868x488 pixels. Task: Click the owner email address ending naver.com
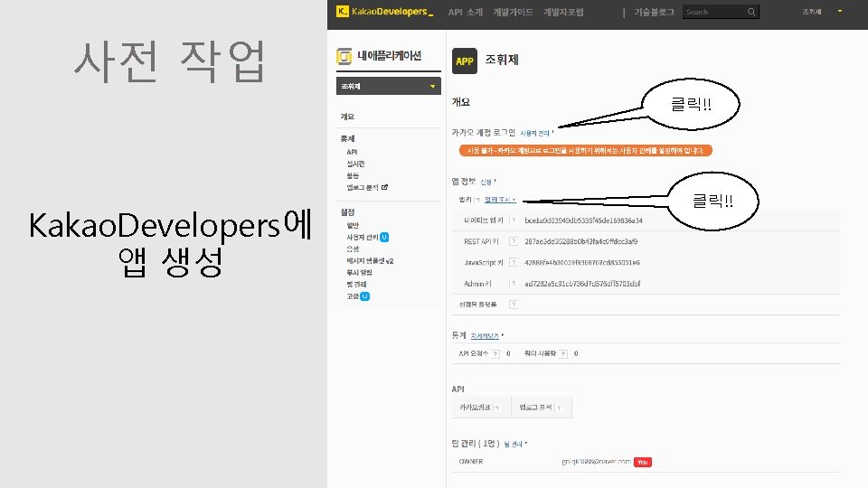tap(596, 462)
